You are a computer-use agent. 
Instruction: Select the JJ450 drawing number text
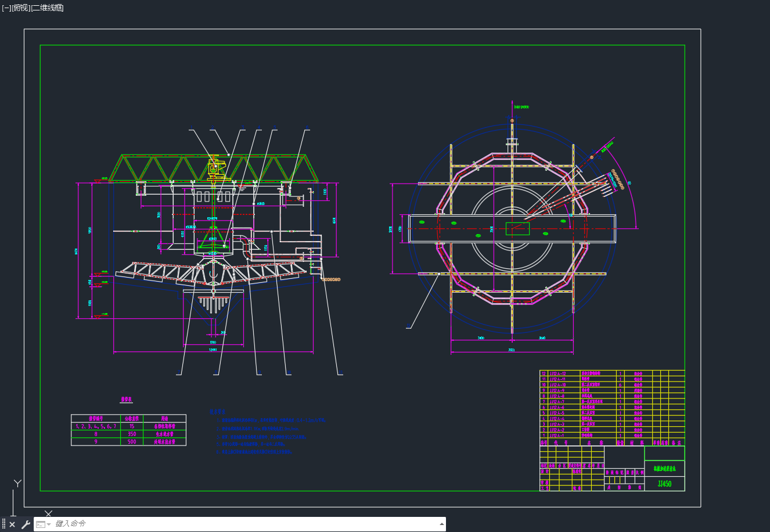point(664,484)
